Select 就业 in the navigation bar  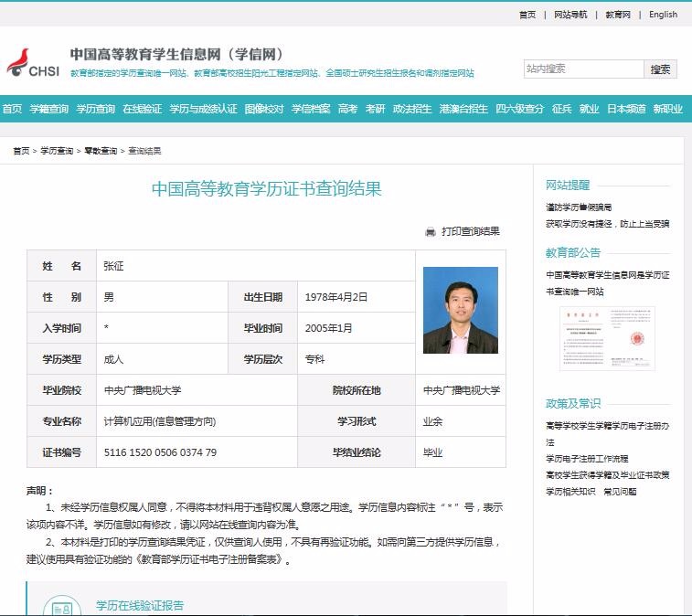point(590,109)
